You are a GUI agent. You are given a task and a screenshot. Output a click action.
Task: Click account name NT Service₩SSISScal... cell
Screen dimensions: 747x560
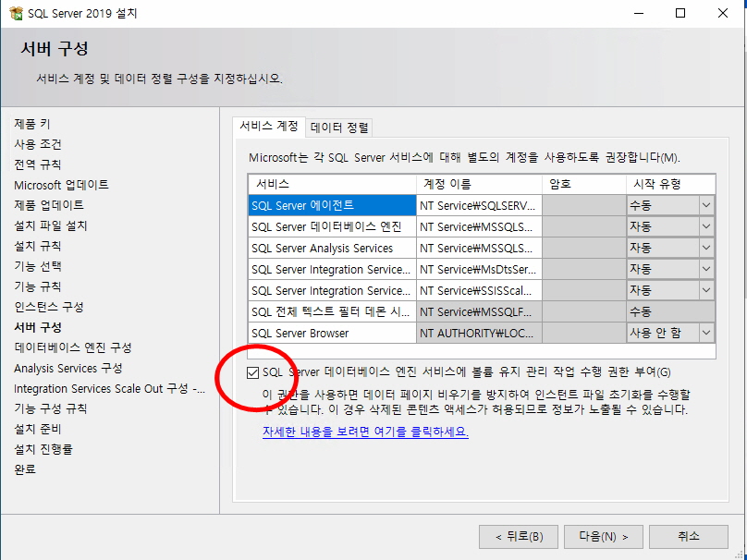coord(479,290)
